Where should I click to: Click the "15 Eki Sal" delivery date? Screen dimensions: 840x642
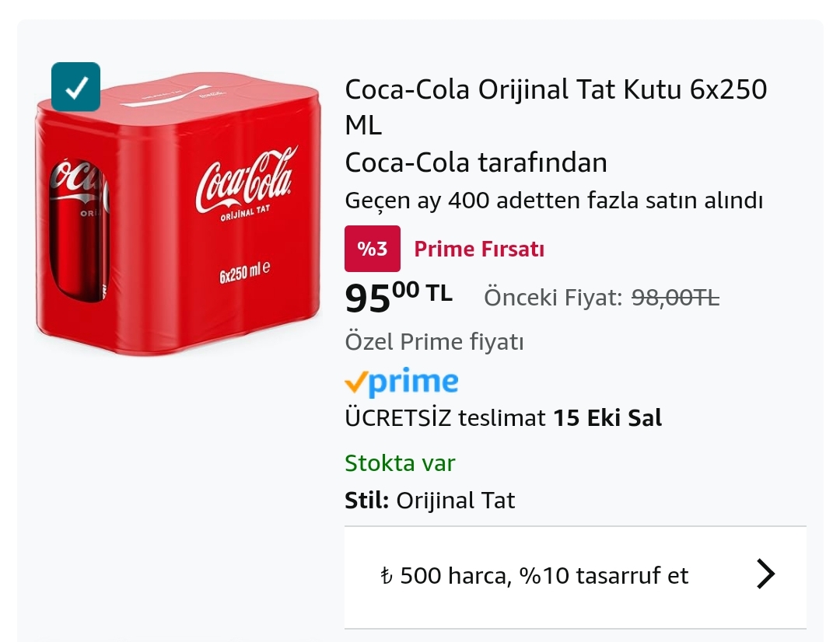607,418
